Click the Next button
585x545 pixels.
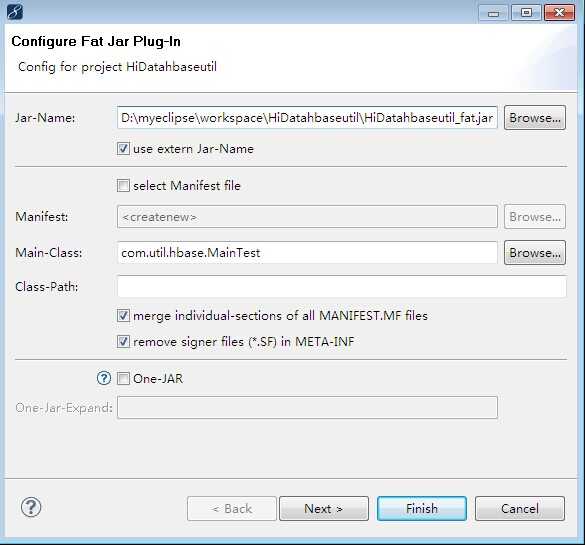[324, 508]
